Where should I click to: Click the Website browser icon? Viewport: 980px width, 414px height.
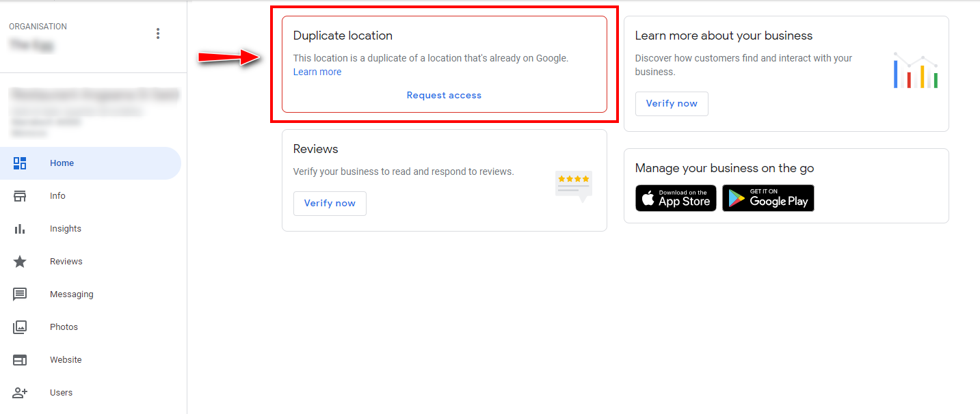(x=20, y=360)
